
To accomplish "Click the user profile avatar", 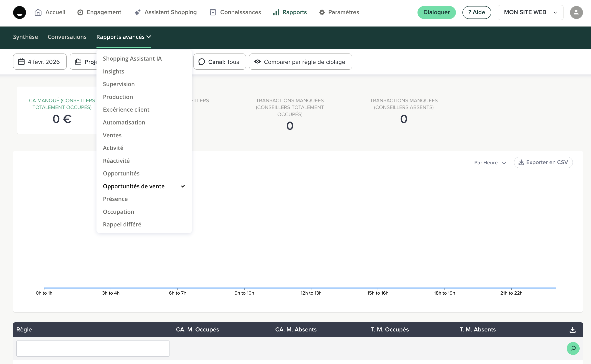I will 576,12.
